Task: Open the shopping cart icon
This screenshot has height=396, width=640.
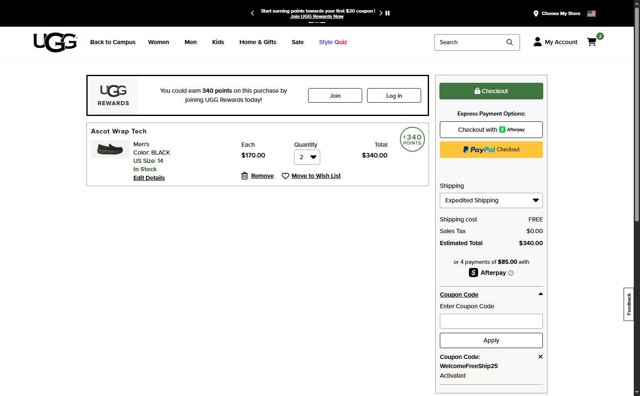Action: pos(591,42)
